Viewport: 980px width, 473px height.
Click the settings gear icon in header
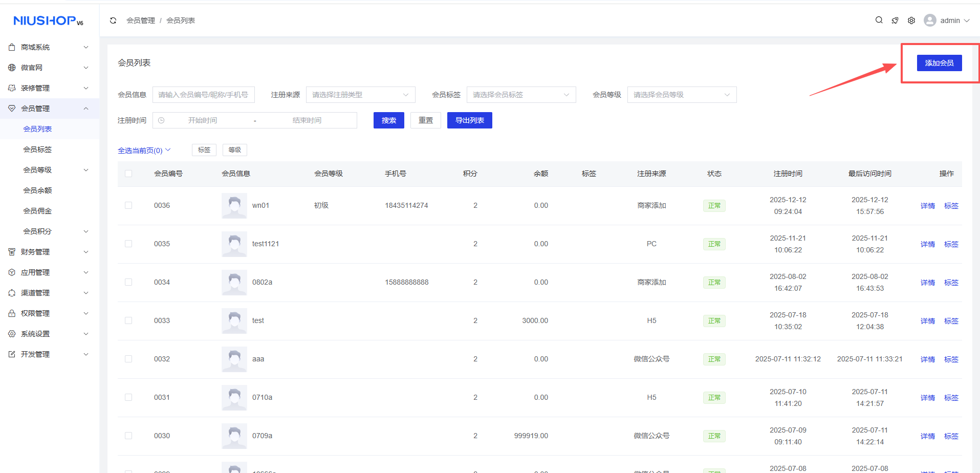point(911,20)
